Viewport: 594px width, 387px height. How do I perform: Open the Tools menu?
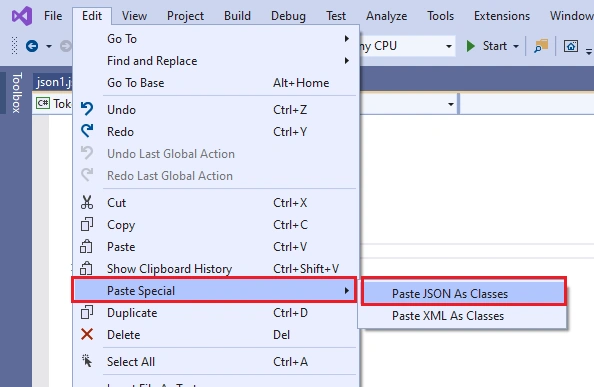(441, 16)
